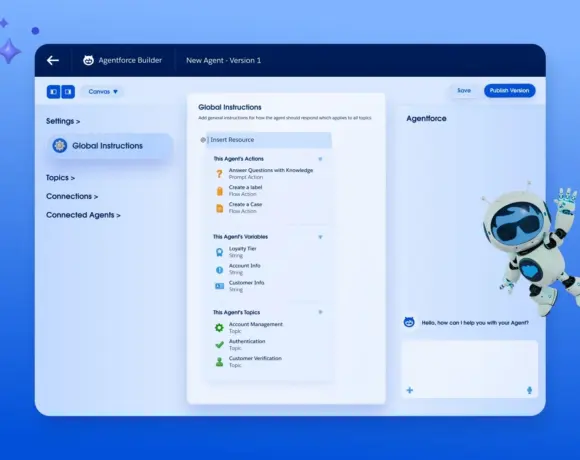Screen dimensions: 580x460
Task: Click New Agent - Version 1 title
Action: [x=223, y=60]
